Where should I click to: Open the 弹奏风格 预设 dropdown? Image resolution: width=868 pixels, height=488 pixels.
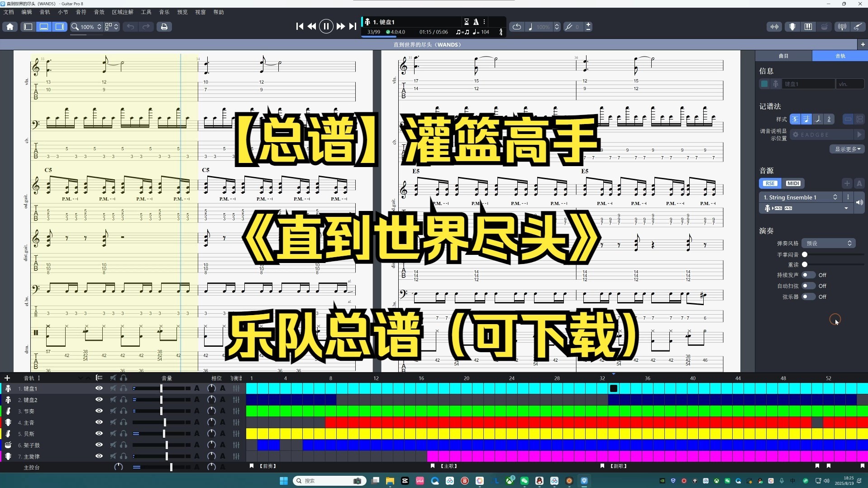[828, 243]
